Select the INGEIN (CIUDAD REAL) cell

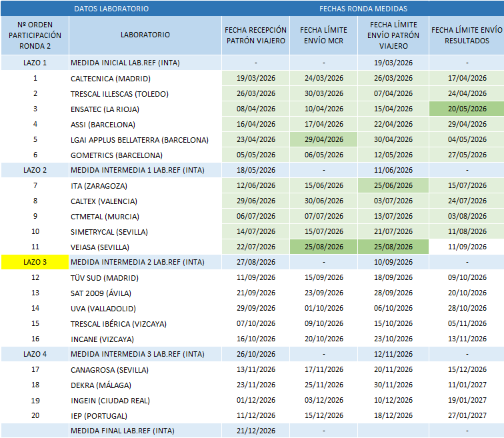point(145,401)
